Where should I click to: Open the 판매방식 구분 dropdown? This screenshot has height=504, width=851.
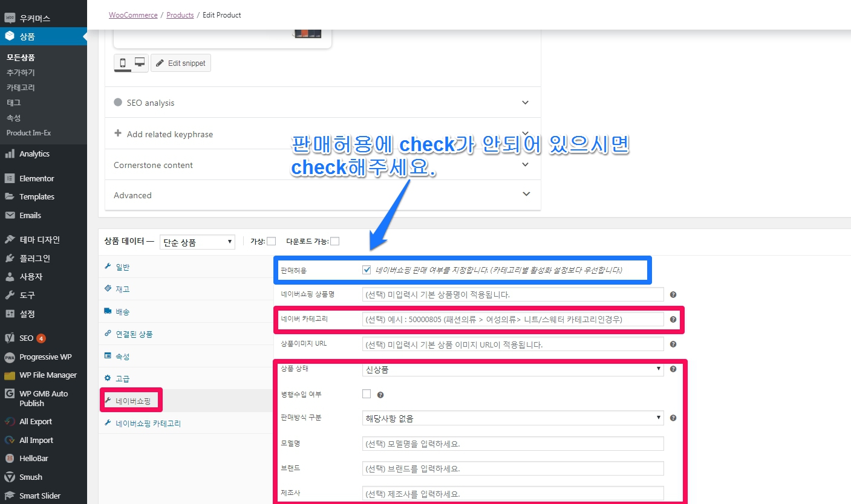coord(512,418)
